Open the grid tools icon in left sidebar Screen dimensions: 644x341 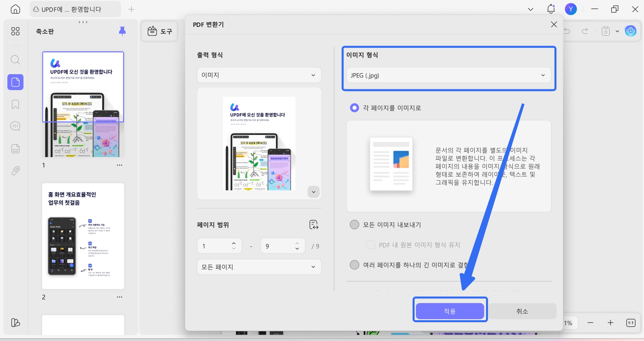tap(15, 31)
